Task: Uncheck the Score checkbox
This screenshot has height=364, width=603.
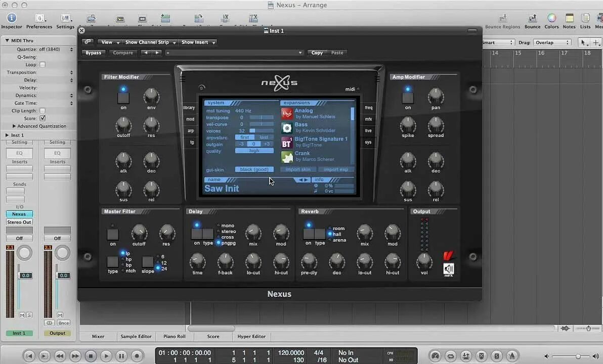Action: [42, 118]
